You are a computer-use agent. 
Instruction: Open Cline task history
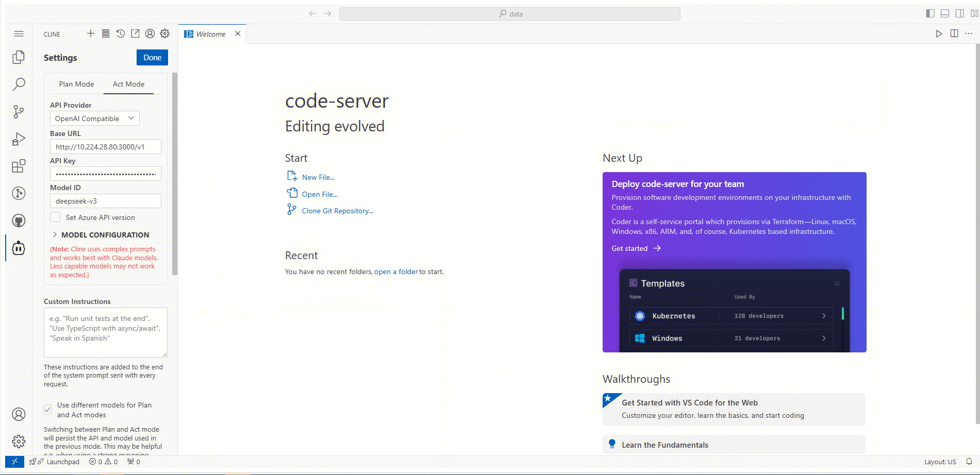pyautogui.click(x=120, y=33)
